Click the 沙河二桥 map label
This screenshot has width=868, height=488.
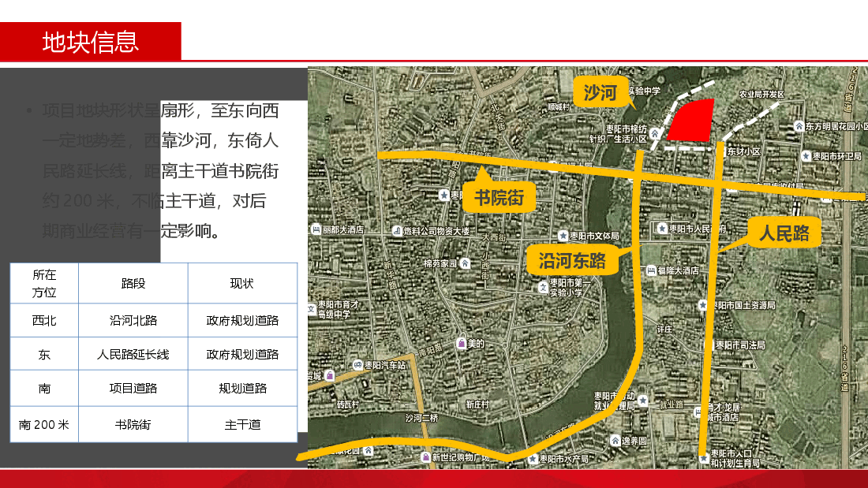tap(421, 418)
